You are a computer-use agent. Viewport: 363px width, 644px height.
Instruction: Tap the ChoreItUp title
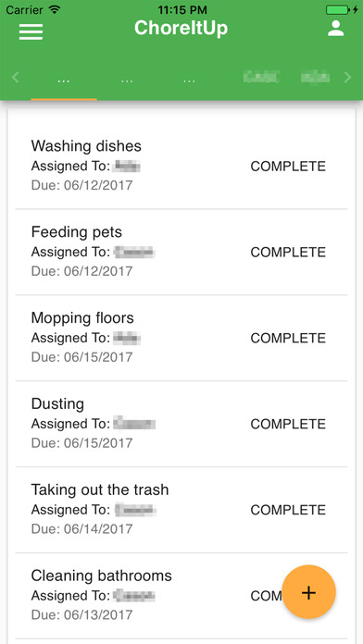181,28
